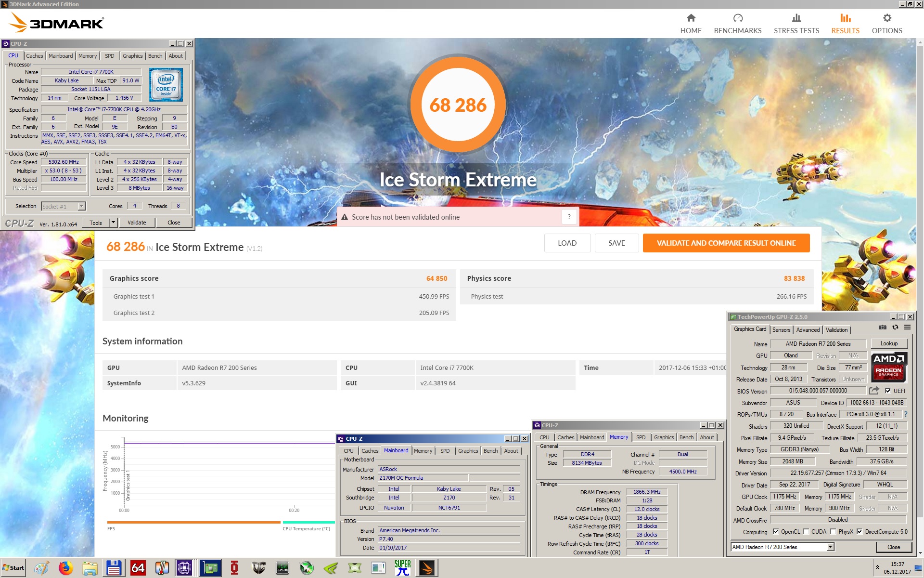Click the SAVE result button
Image resolution: width=924 pixels, height=578 pixels.
click(x=616, y=243)
